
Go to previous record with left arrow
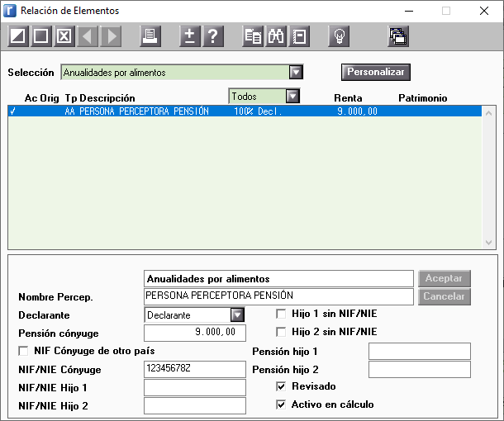click(x=88, y=36)
